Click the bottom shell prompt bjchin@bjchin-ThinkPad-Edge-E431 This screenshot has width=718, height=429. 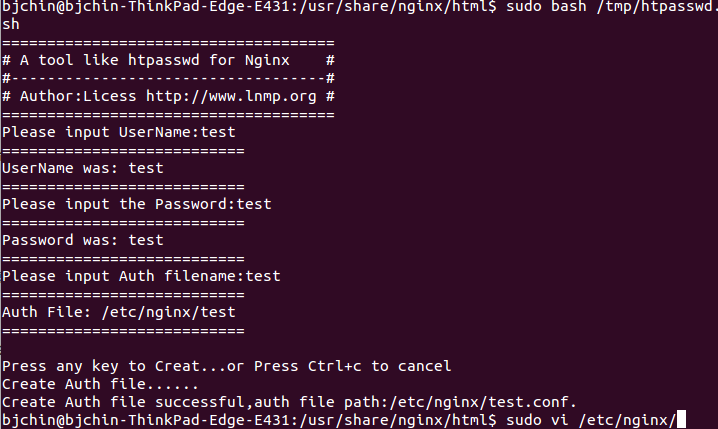[146, 420]
